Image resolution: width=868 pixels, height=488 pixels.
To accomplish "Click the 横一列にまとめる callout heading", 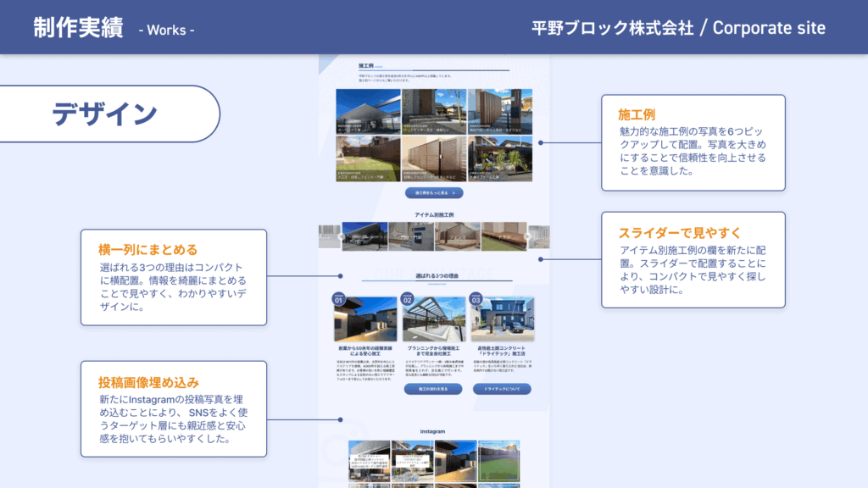I will point(148,249).
